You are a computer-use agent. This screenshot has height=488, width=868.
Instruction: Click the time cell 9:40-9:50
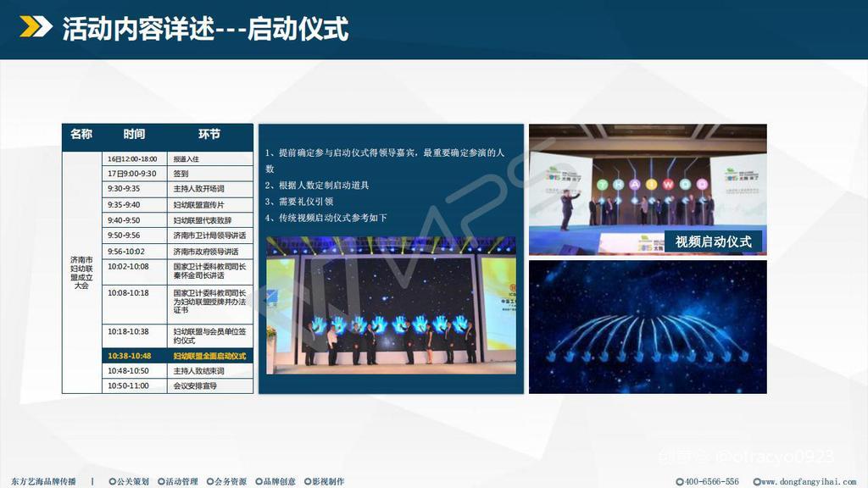[x=135, y=220]
